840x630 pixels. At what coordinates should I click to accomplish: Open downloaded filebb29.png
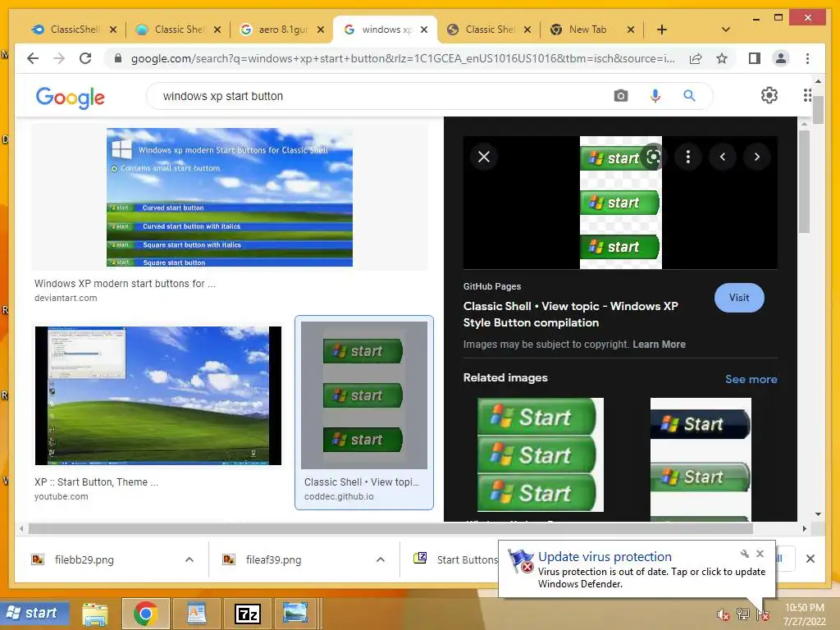coord(84,559)
